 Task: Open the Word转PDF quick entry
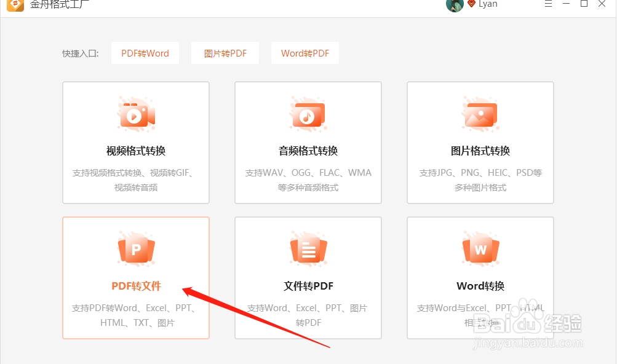click(305, 53)
